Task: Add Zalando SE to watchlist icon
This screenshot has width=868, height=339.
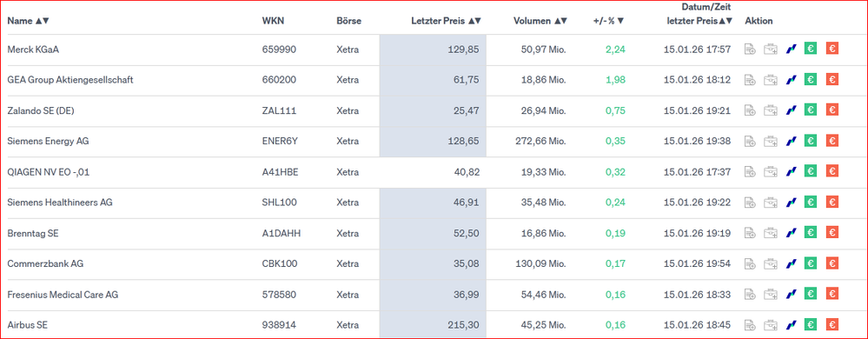Action: pos(750,110)
